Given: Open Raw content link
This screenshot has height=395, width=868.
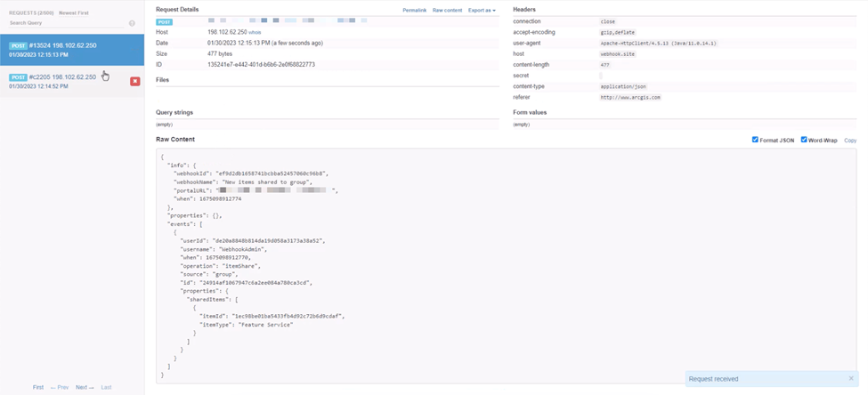Looking at the screenshot, I should [x=447, y=10].
